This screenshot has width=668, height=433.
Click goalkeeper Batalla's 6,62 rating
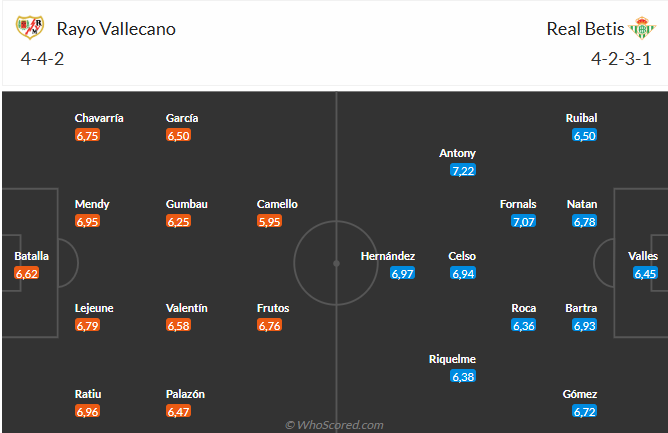click(27, 273)
